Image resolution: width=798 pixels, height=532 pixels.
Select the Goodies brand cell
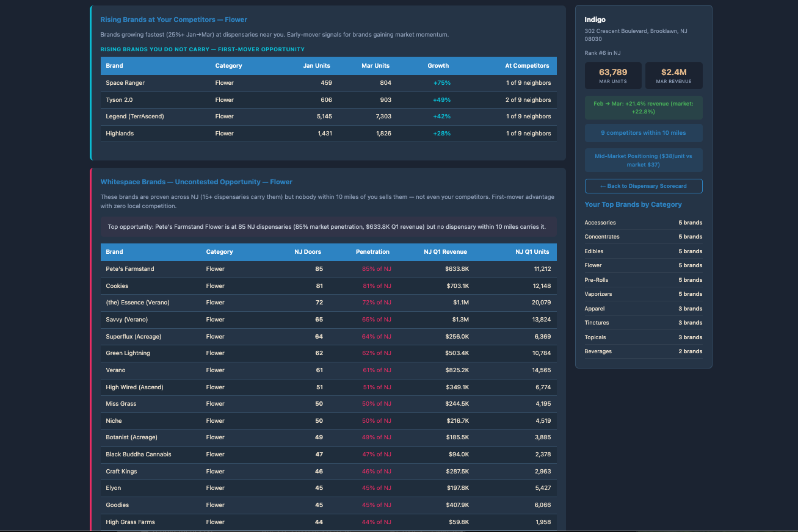117,505
